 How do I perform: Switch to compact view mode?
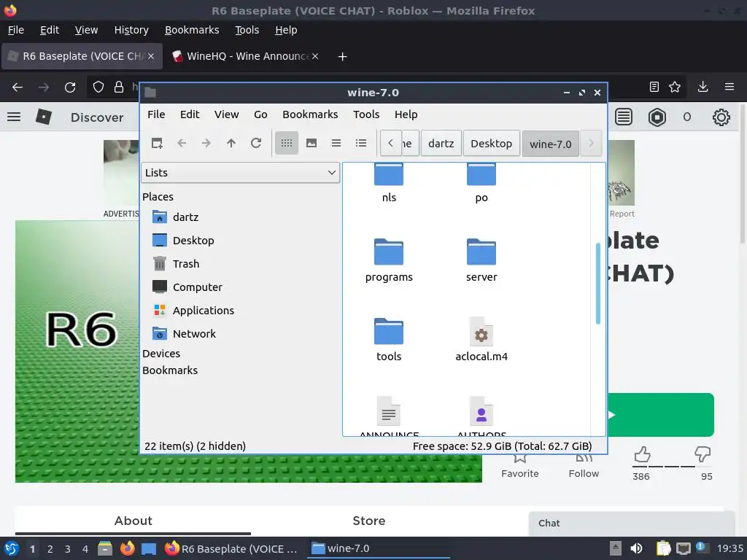(336, 143)
